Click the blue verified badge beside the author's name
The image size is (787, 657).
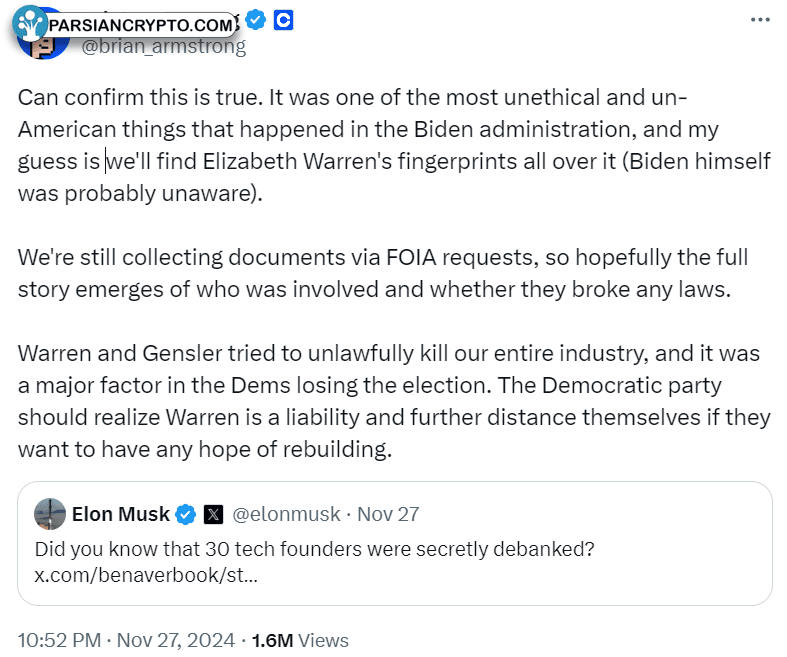[x=255, y=21]
